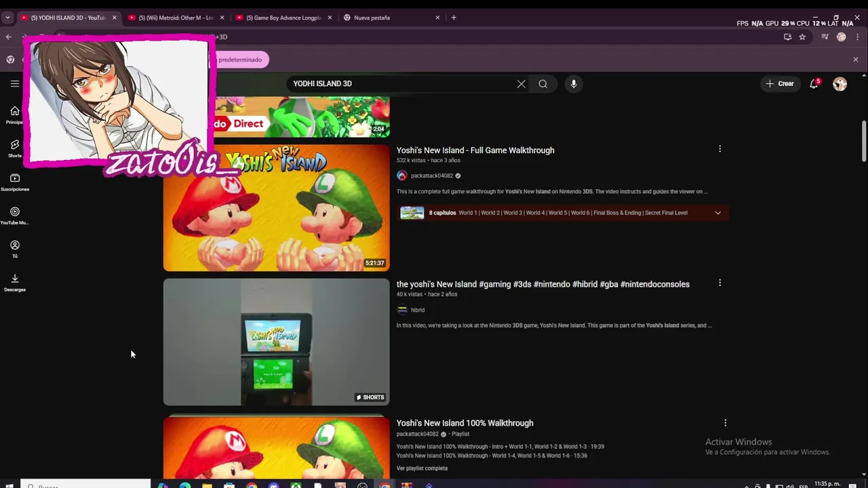Open the Chrome profile avatar
Screen dimensions: 868x488
pyautogui.click(x=842, y=37)
